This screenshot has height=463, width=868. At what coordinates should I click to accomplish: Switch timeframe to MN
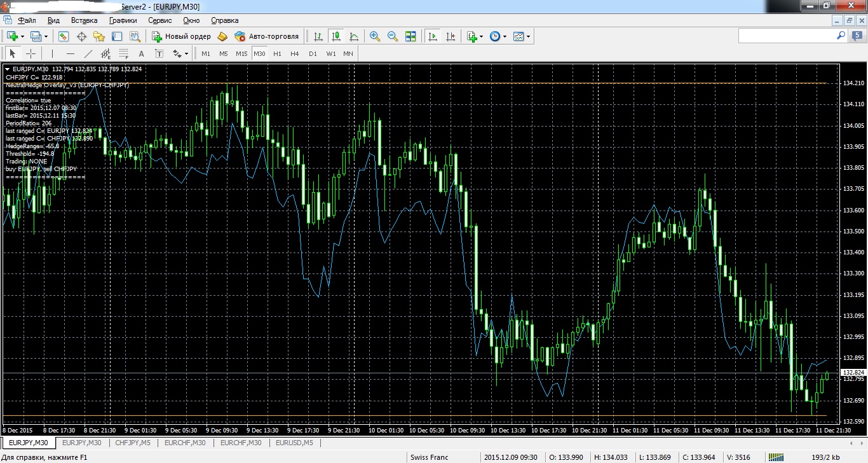(348, 53)
